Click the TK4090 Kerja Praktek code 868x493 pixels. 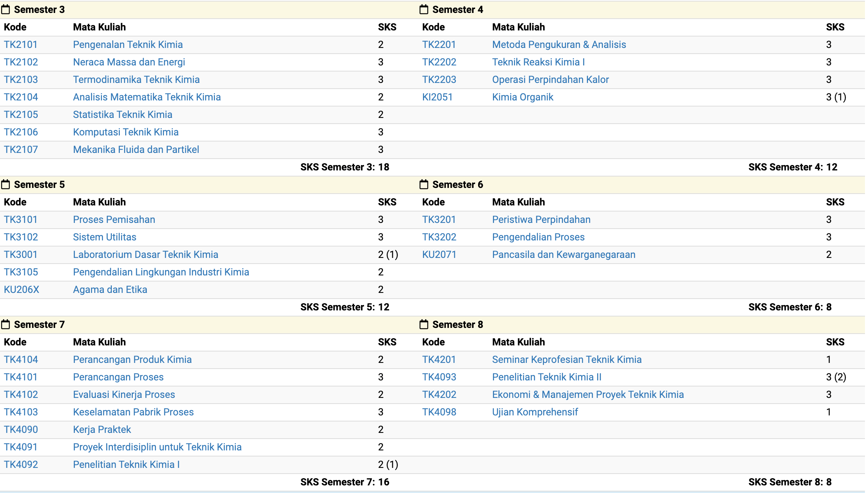(x=21, y=429)
